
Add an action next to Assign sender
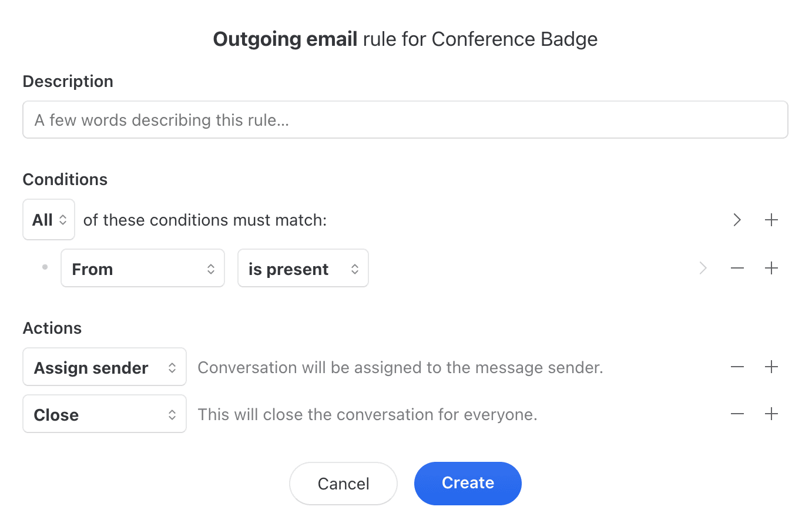click(771, 367)
